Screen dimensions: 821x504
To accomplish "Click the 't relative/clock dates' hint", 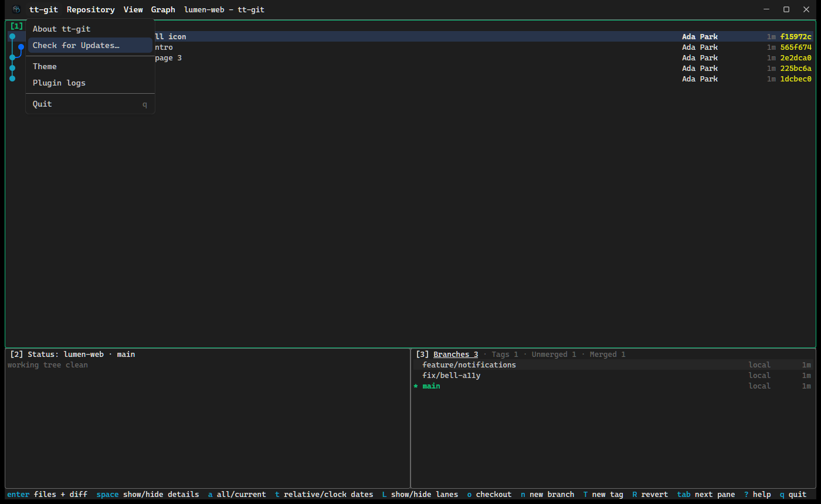I will (324, 494).
